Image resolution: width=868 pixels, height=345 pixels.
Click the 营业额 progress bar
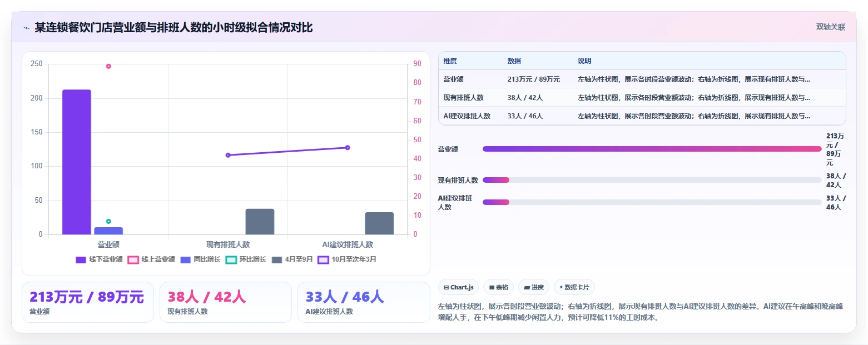tap(652, 149)
